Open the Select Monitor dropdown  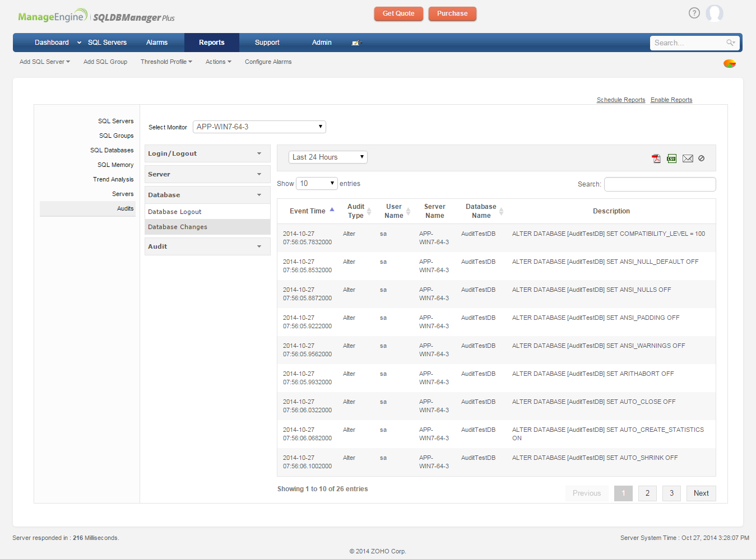point(259,127)
